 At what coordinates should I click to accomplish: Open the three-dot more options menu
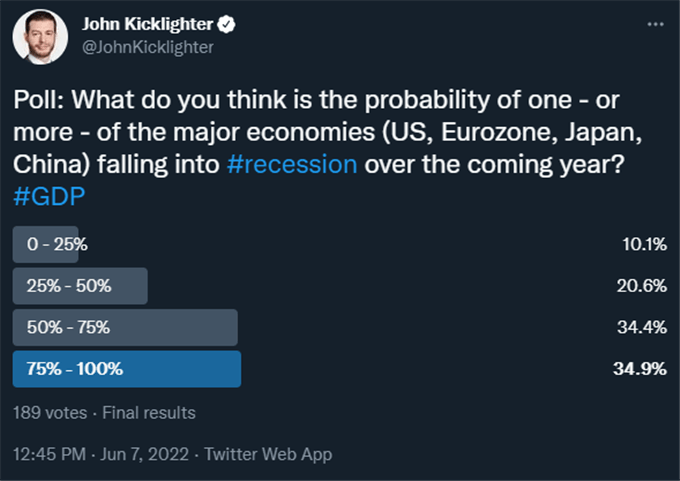pos(655,24)
